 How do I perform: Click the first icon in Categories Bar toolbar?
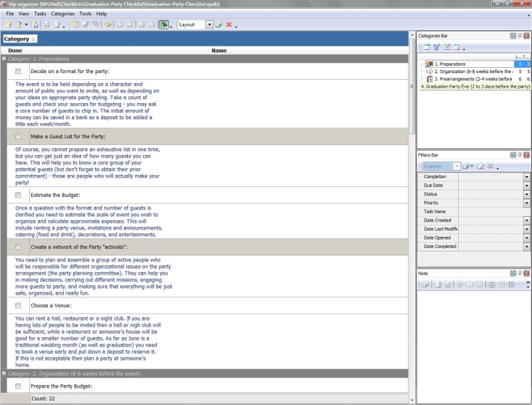pos(426,47)
